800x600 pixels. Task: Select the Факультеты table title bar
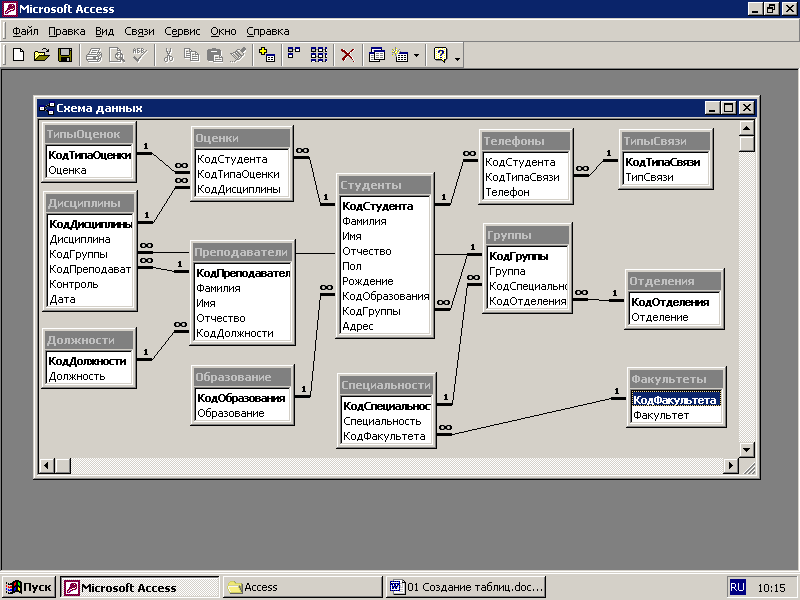677,379
